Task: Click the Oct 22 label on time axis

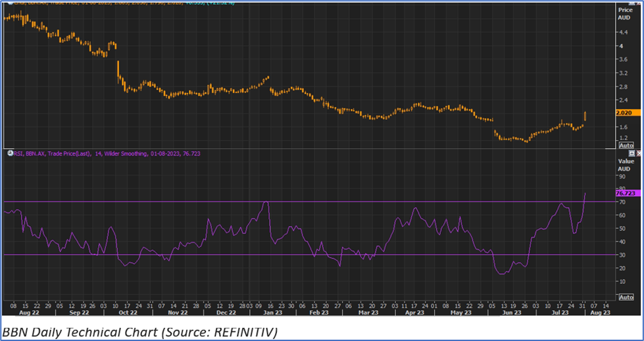Action: [129, 313]
